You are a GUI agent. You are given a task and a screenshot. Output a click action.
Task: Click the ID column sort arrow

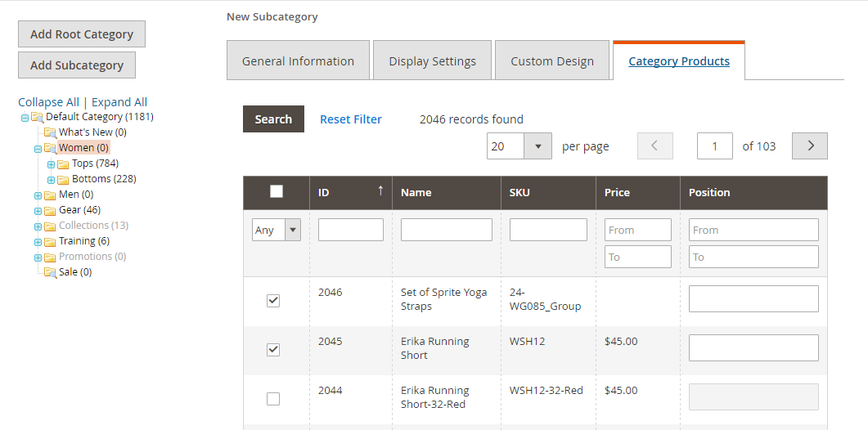tap(380, 191)
